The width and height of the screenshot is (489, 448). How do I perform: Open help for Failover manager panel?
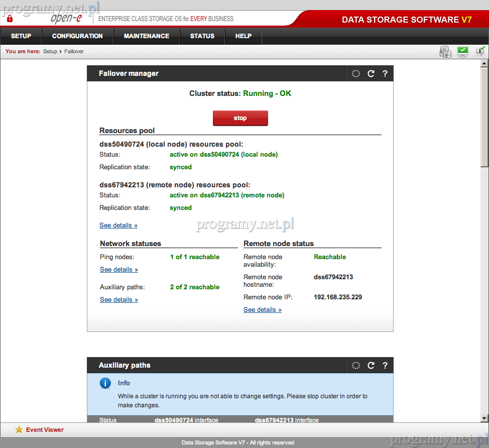coord(385,73)
